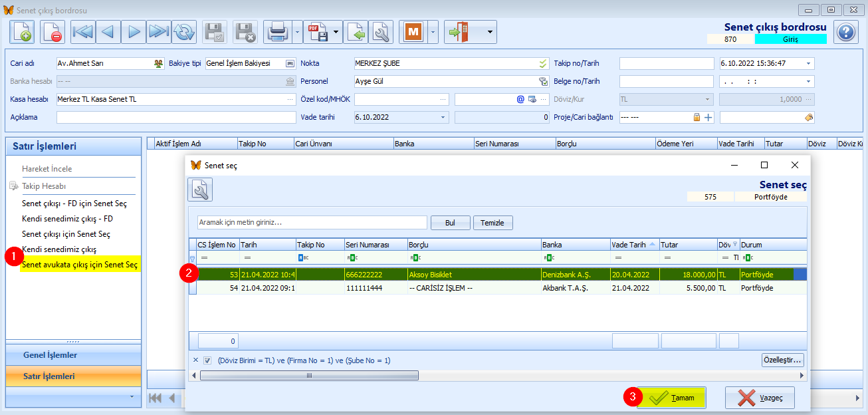Click the barcode icon in Bakiye tipi field
868x415 pixels.
290,63
